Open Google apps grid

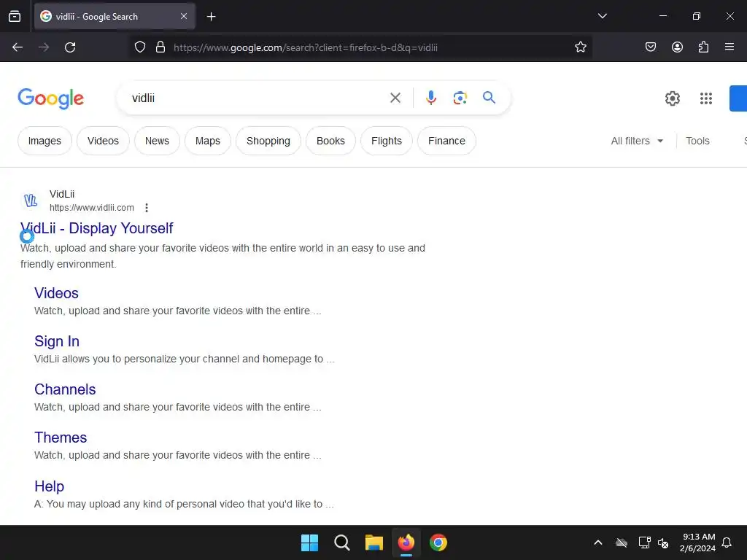click(x=705, y=98)
